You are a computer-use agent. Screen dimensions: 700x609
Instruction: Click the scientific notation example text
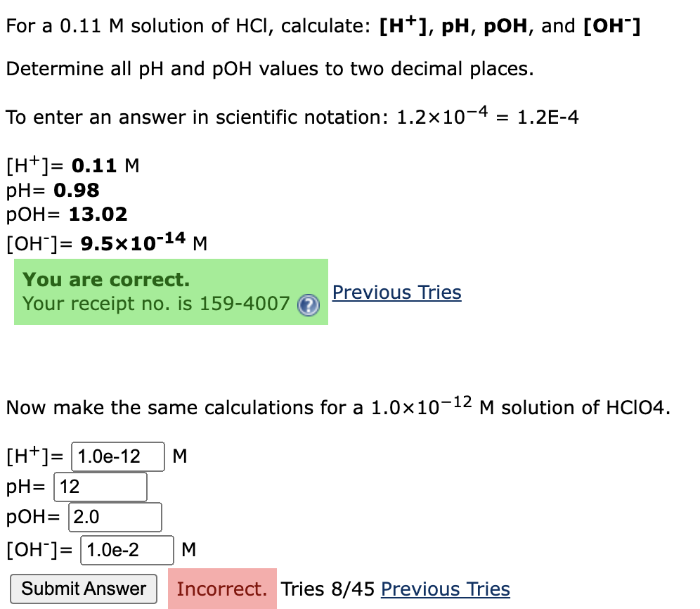pos(292,115)
